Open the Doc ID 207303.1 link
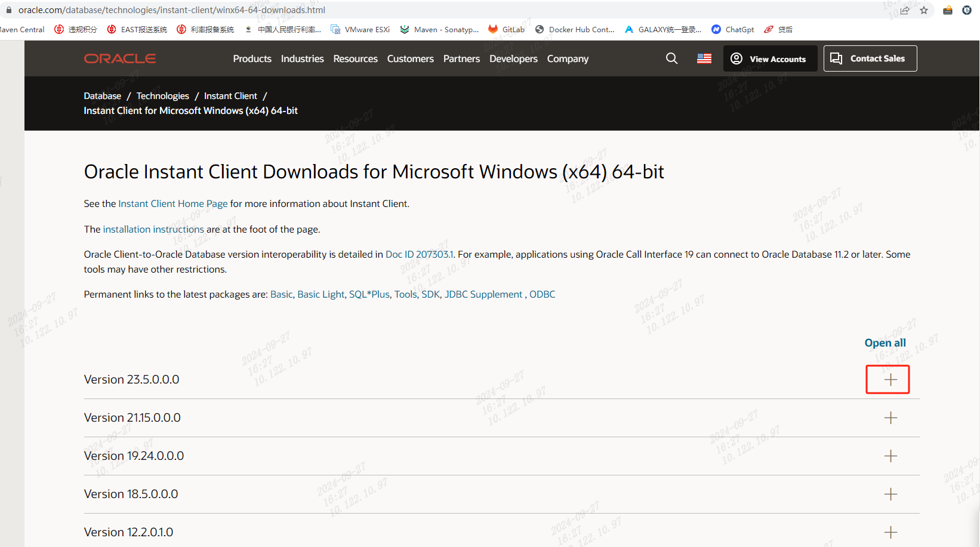 (x=420, y=255)
